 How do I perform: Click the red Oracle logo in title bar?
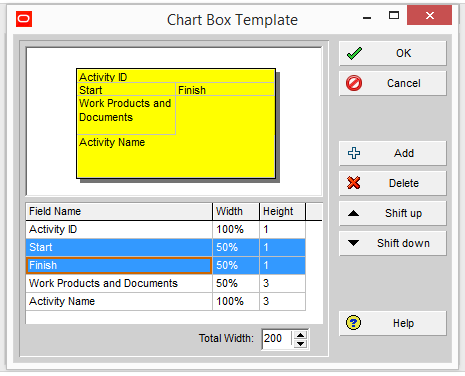pos(24,19)
